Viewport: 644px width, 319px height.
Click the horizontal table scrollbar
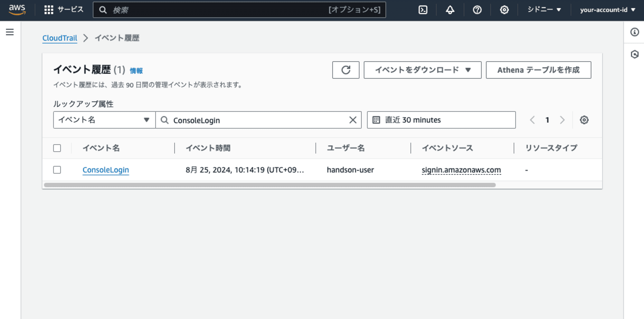270,185
